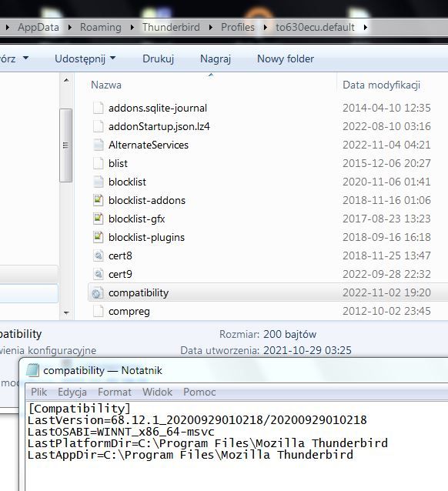Click the blocklist-addons file icon
Image resolution: width=448 pixels, height=491 pixels.
click(x=98, y=200)
